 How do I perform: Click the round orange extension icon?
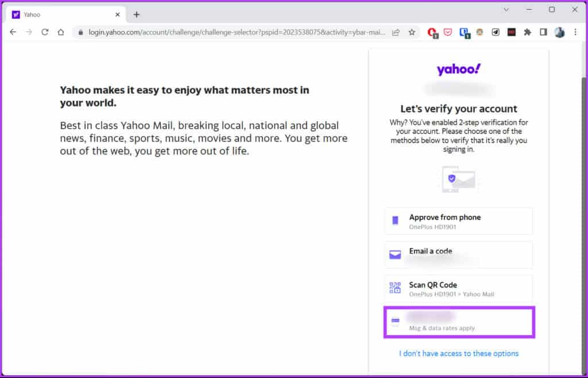(x=479, y=32)
